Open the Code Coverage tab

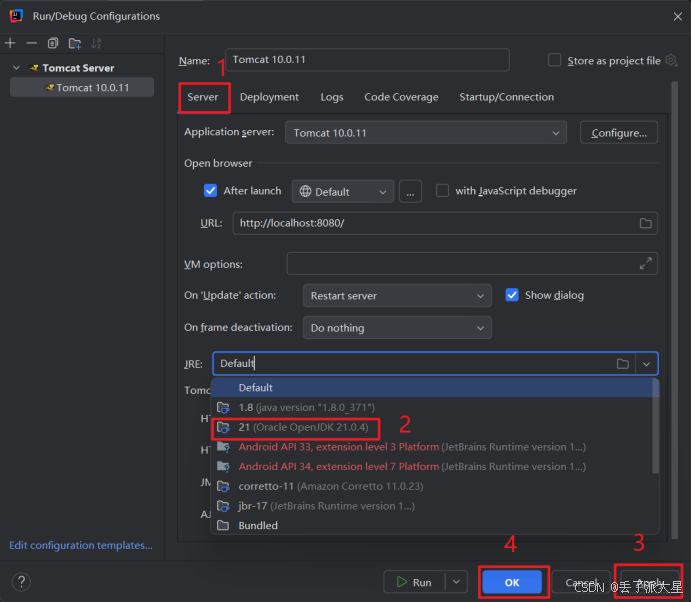pos(401,97)
